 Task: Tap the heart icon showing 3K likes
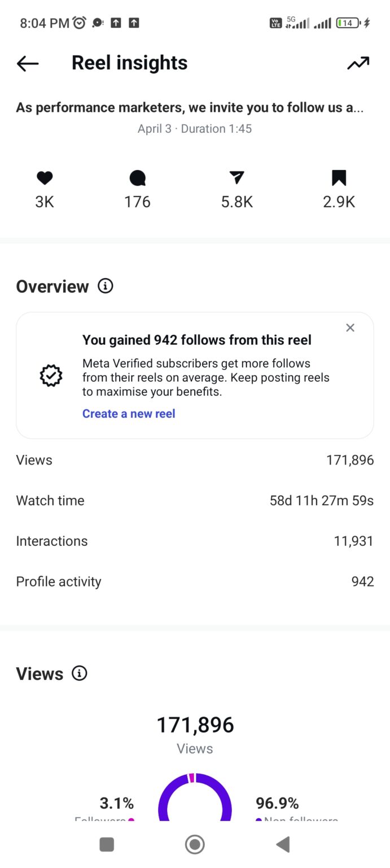[x=45, y=178]
